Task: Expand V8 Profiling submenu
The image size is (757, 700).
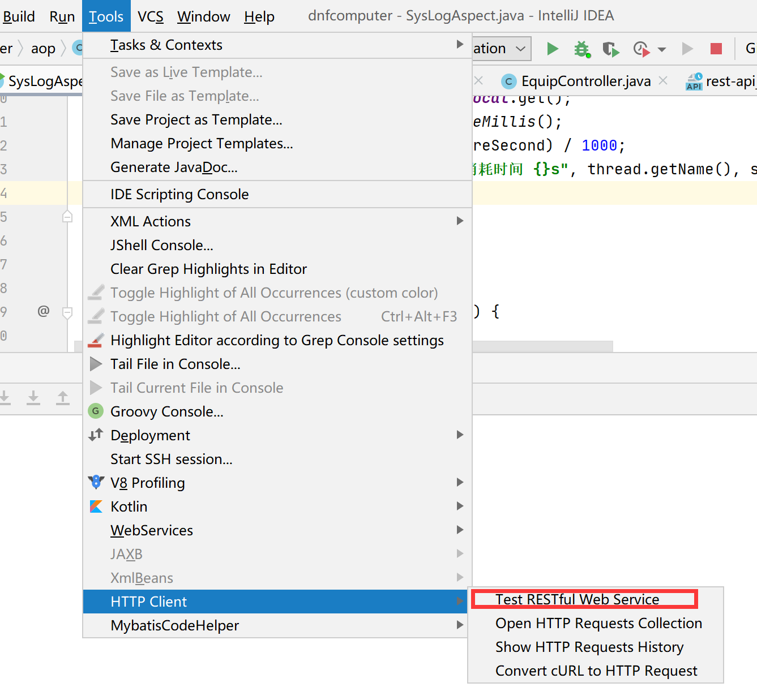Action: pyautogui.click(x=277, y=483)
